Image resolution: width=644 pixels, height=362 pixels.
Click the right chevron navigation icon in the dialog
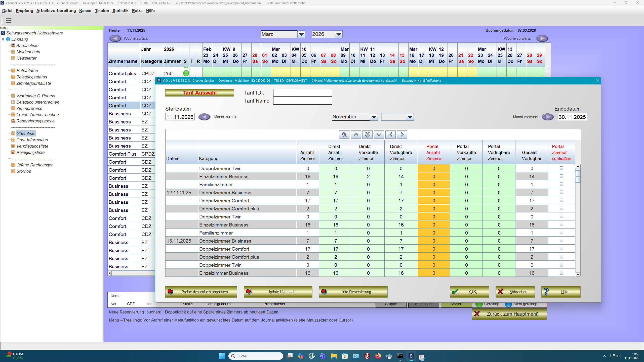tap(402, 134)
